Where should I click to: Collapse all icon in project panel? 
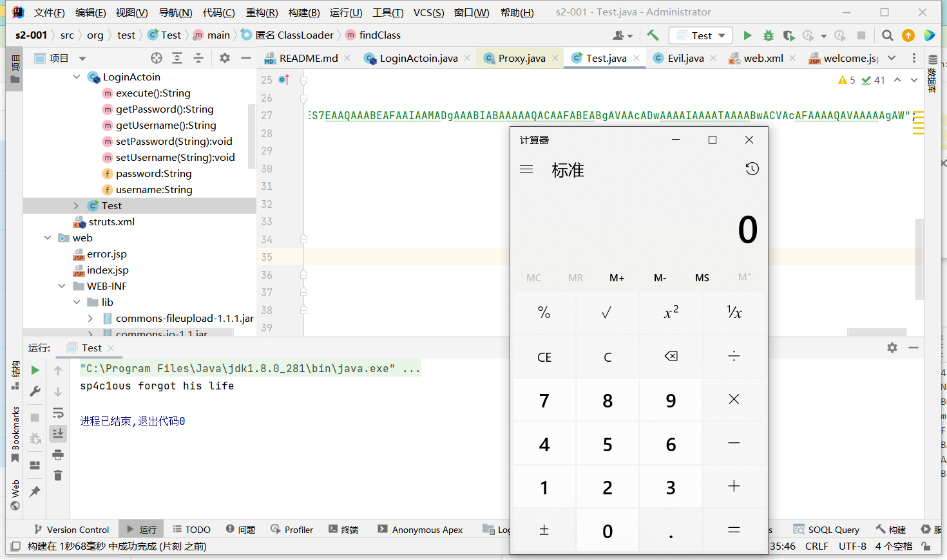198,58
